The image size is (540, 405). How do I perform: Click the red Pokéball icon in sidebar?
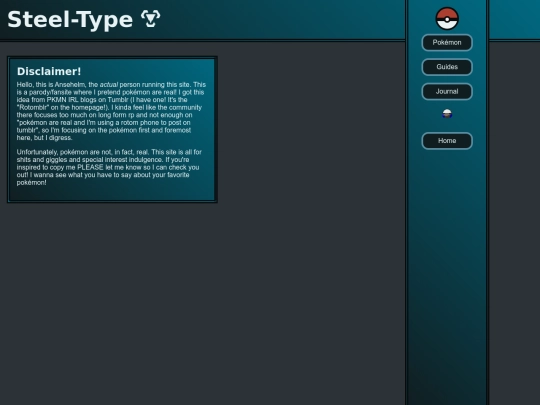[x=447, y=19]
